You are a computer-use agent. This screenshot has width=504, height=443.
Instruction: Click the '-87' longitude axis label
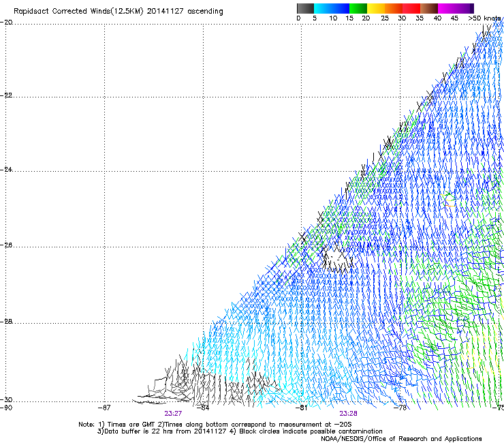pyautogui.click(x=104, y=408)
